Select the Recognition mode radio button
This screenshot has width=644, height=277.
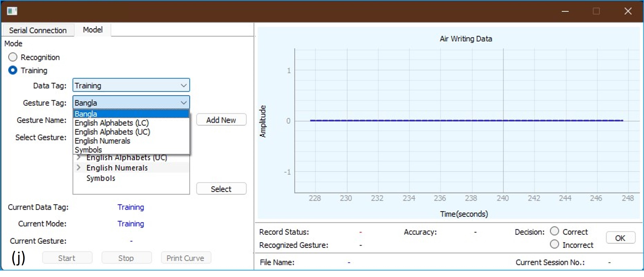click(13, 57)
